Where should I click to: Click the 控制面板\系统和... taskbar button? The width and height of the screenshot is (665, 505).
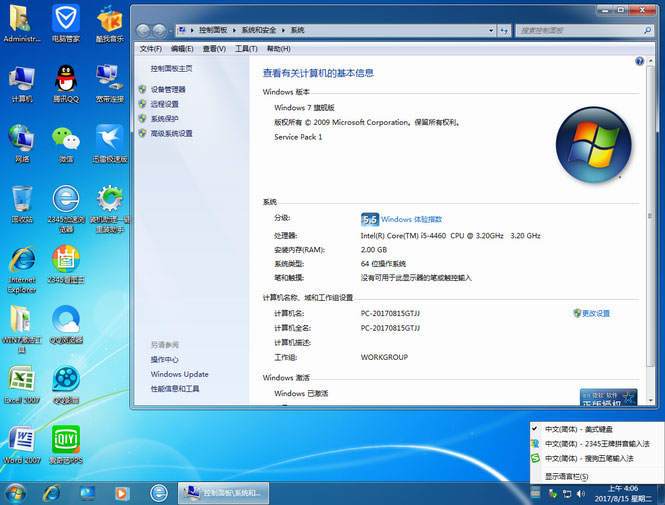click(224, 494)
